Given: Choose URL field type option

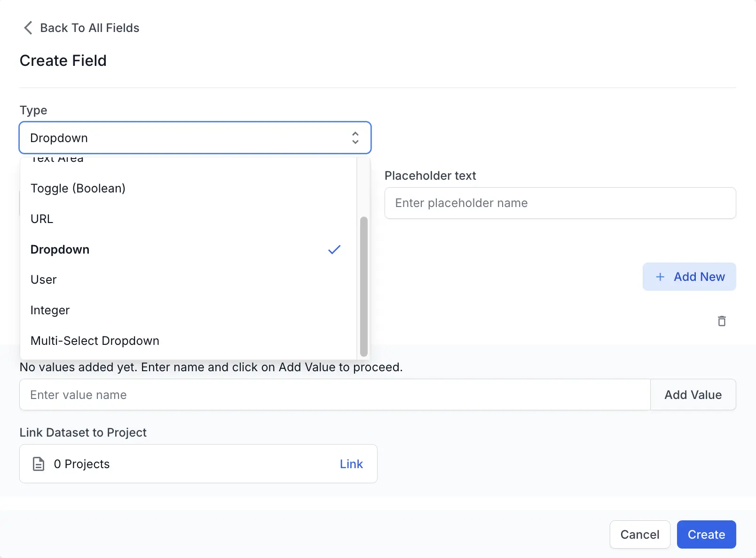Looking at the screenshot, I should pyautogui.click(x=42, y=219).
